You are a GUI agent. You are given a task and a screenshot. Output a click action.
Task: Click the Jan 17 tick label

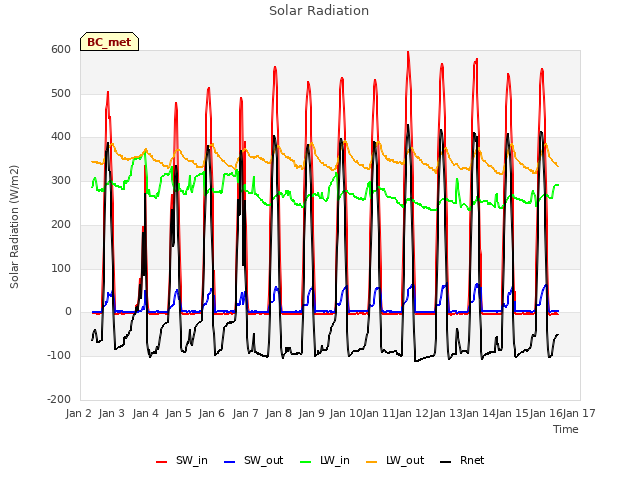[579, 413]
